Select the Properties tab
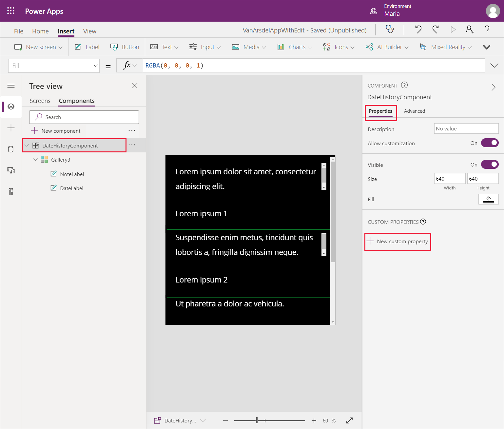Screen dimensions: 504x429 (380, 111)
